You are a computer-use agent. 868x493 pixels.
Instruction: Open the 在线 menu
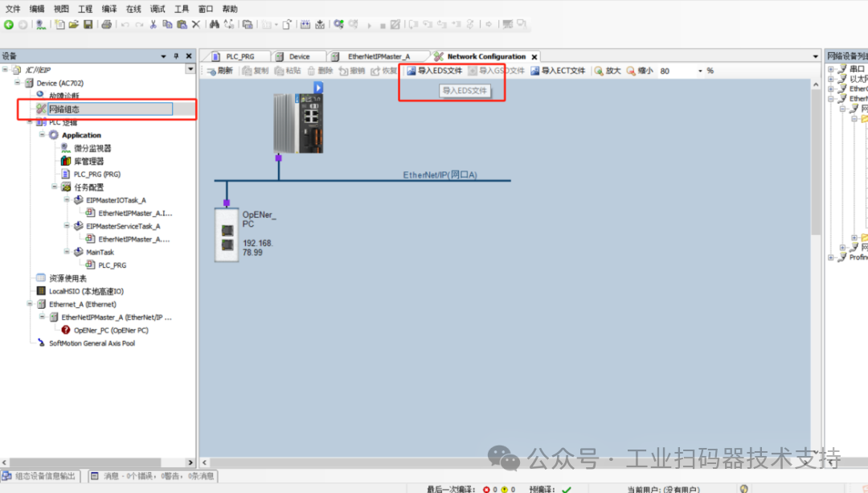pos(133,9)
